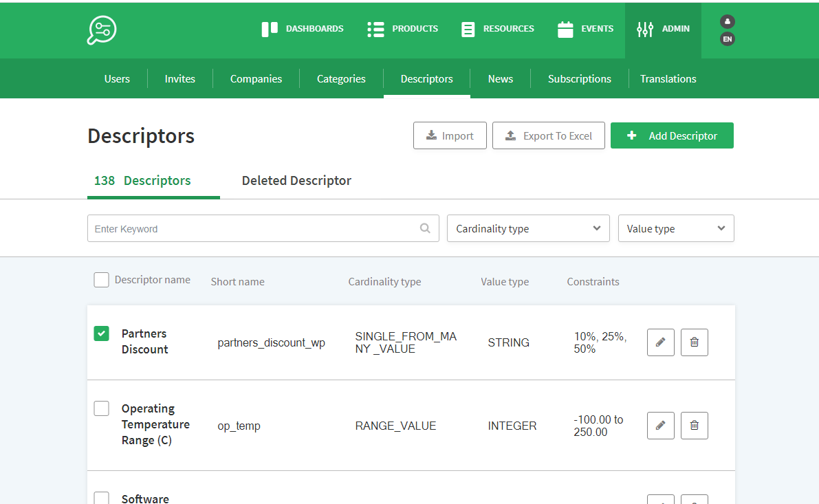Open the Products section
Image resolution: width=819 pixels, height=504 pixels.
402,29
